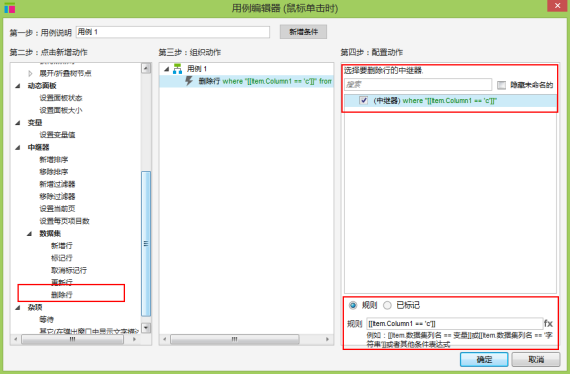Click the 用例 1 case tree icon
The width and height of the screenshot is (570, 374).
[177, 69]
